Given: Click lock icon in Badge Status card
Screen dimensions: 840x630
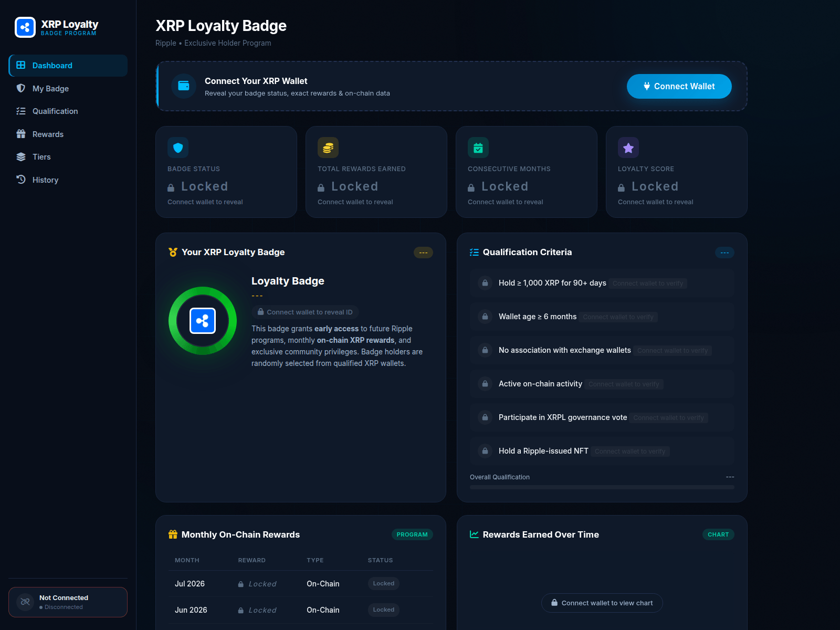Looking at the screenshot, I should point(171,187).
